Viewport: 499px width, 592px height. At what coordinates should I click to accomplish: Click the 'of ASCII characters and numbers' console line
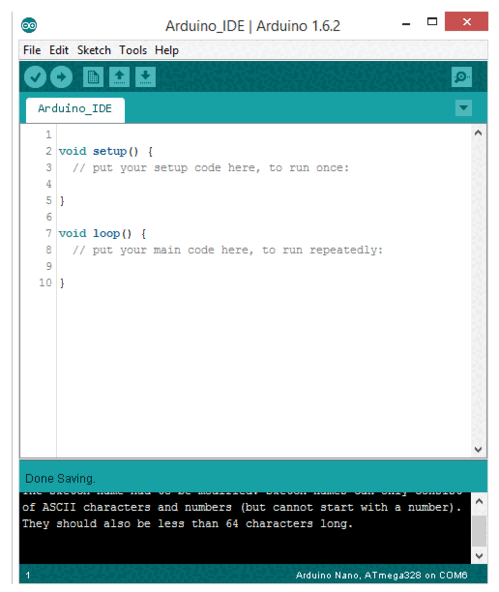(x=242, y=507)
